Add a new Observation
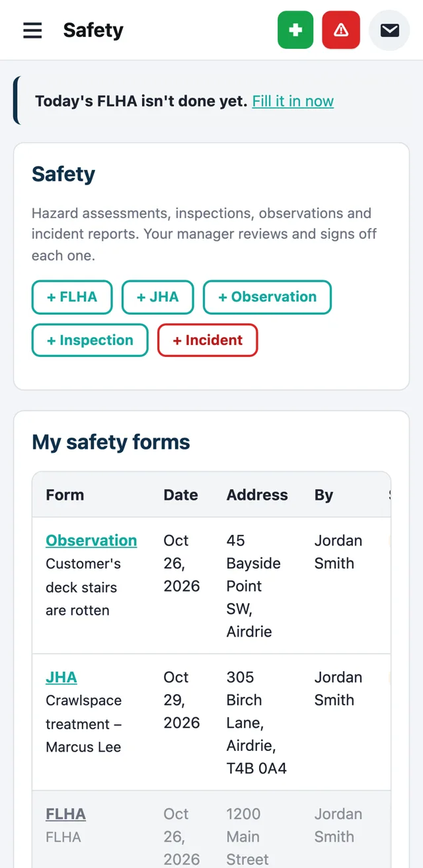This screenshot has width=423, height=868. click(267, 297)
